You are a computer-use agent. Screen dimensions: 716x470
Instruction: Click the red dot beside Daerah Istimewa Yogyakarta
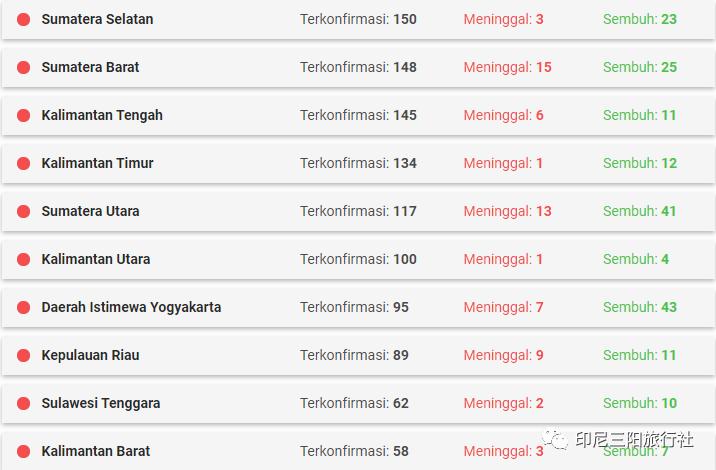[24, 308]
